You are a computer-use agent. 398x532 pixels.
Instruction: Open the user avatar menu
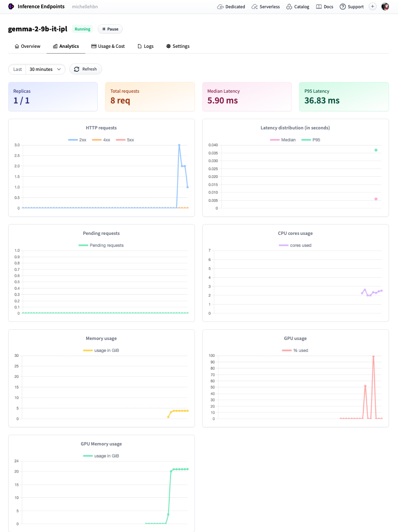pos(385,7)
